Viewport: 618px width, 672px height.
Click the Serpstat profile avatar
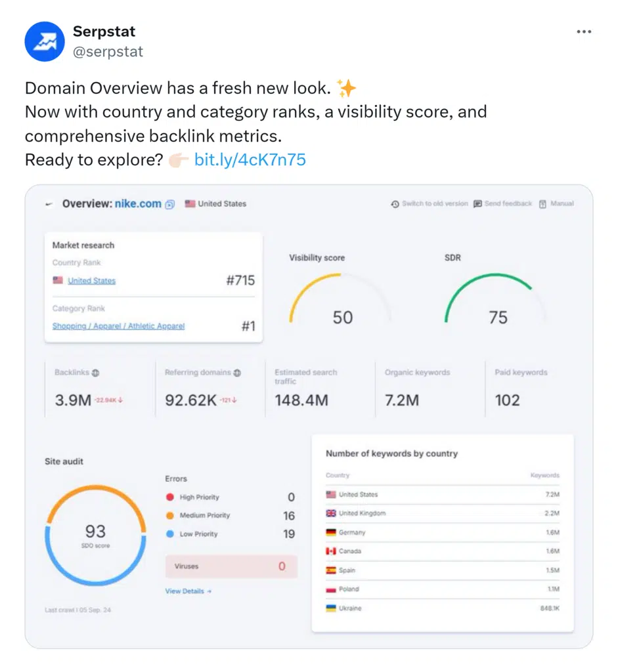[45, 41]
